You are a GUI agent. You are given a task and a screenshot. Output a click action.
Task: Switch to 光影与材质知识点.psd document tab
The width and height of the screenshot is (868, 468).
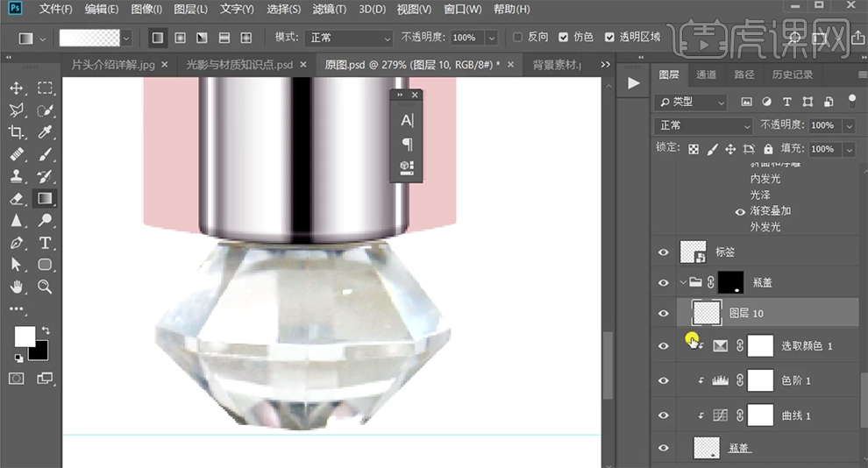point(239,65)
